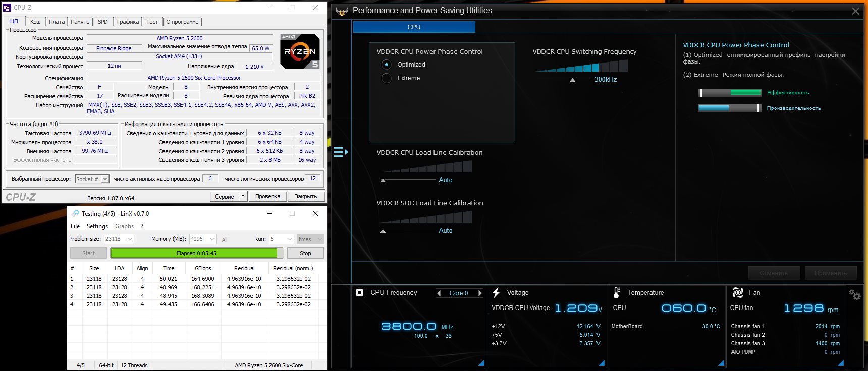Click the Закрыть button in CPU-Z
Screen dimensions: 868x371
click(306, 196)
